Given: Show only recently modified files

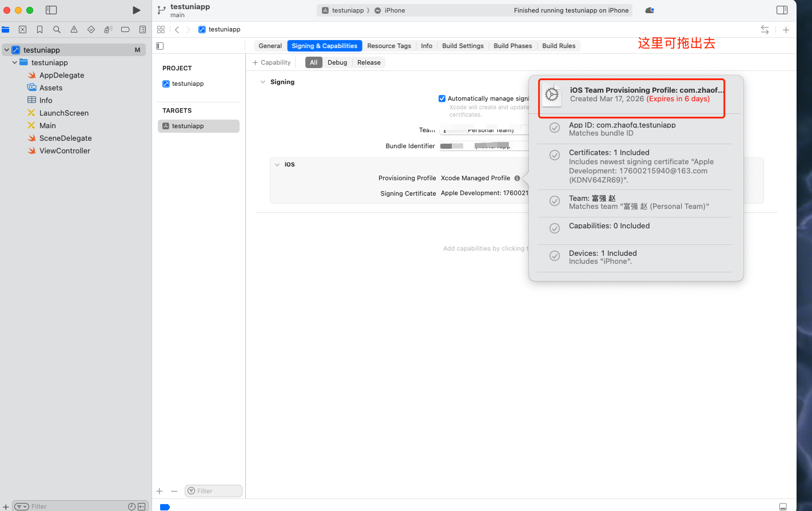Looking at the screenshot, I should [132, 506].
